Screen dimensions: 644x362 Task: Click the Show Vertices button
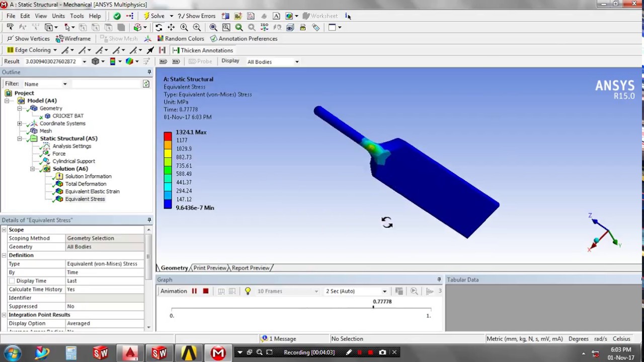(28, 39)
